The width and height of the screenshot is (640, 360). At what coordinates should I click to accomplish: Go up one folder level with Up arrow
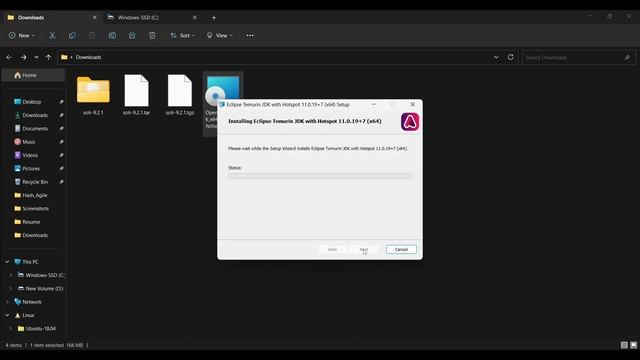click(49, 58)
